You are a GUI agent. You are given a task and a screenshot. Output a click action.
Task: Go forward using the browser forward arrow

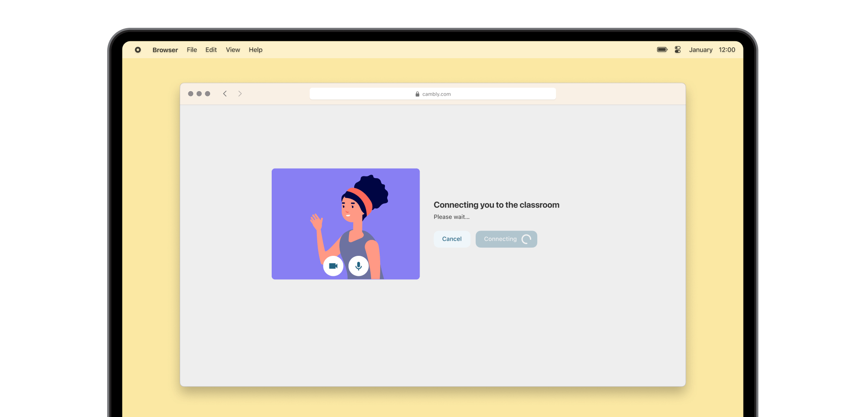coord(240,94)
